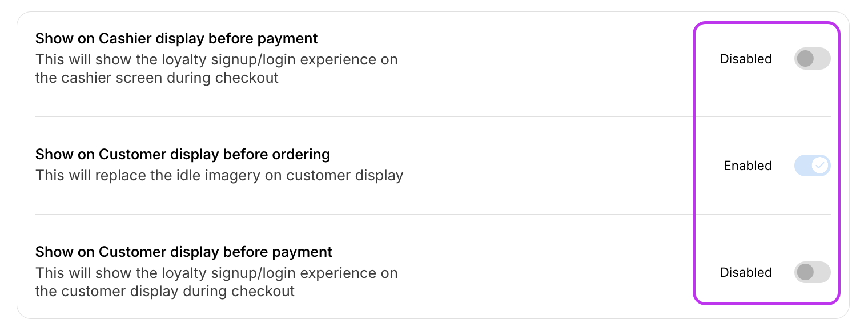This screenshot has height=331, width=868.
Task: Select Show on Customer display before payment heading
Action: coord(184,252)
